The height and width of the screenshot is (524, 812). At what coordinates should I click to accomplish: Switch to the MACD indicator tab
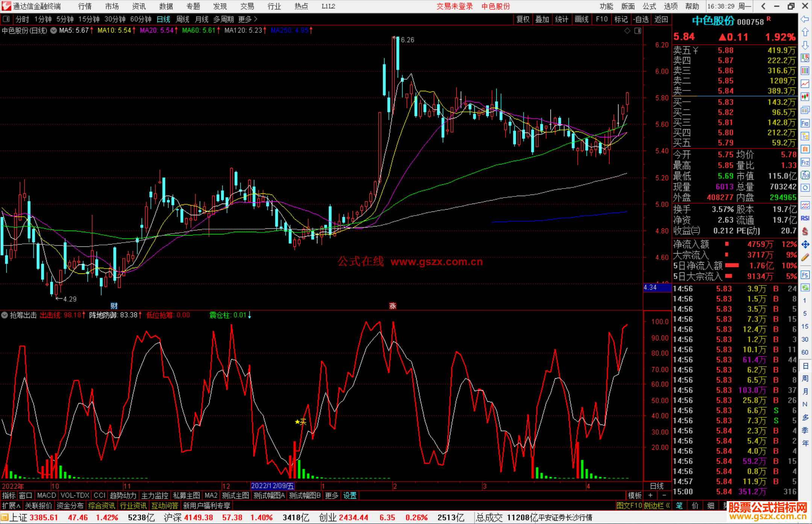tap(47, 495)
